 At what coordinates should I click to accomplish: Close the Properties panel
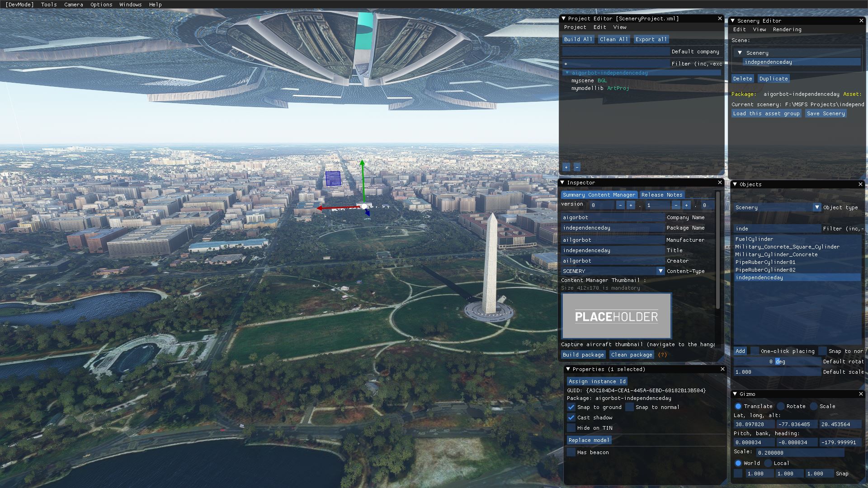coord(722,369)
